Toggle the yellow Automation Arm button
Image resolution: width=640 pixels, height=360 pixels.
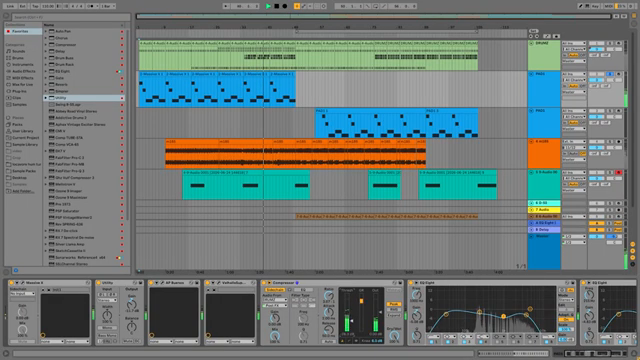297,6
